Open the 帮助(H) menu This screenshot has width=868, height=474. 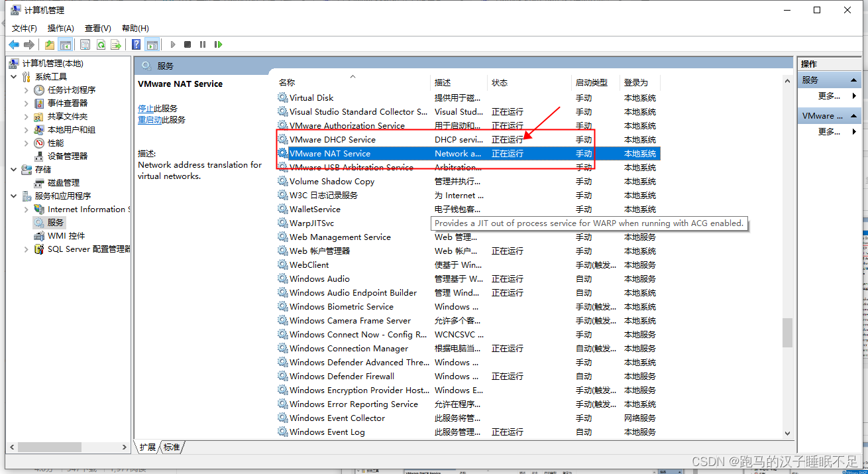tap(135, 28)
